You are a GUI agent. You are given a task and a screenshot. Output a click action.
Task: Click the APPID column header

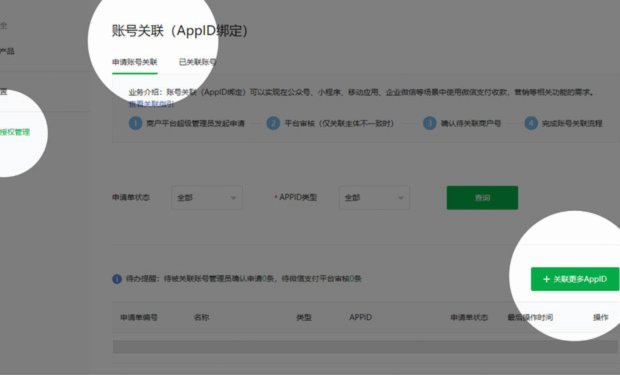click(360, 317)
